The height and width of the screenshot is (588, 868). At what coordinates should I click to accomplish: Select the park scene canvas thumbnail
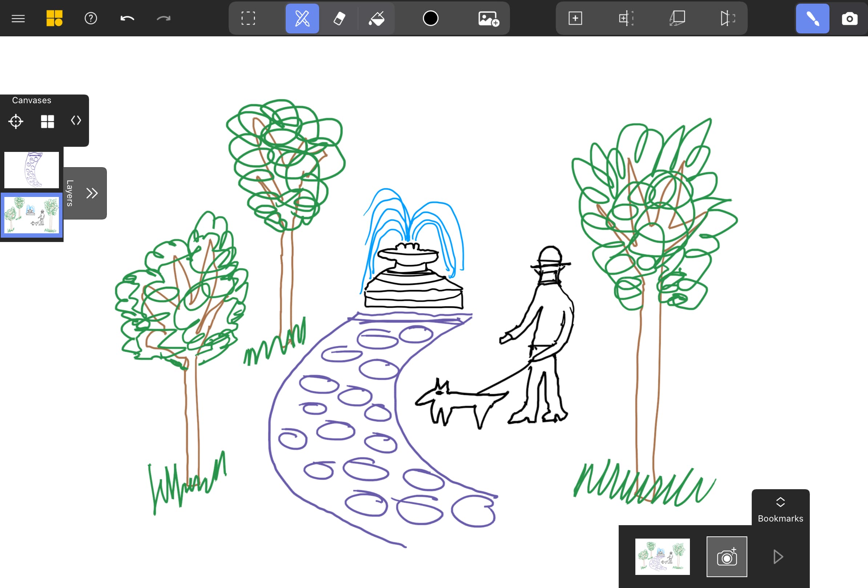pos(31,215)
